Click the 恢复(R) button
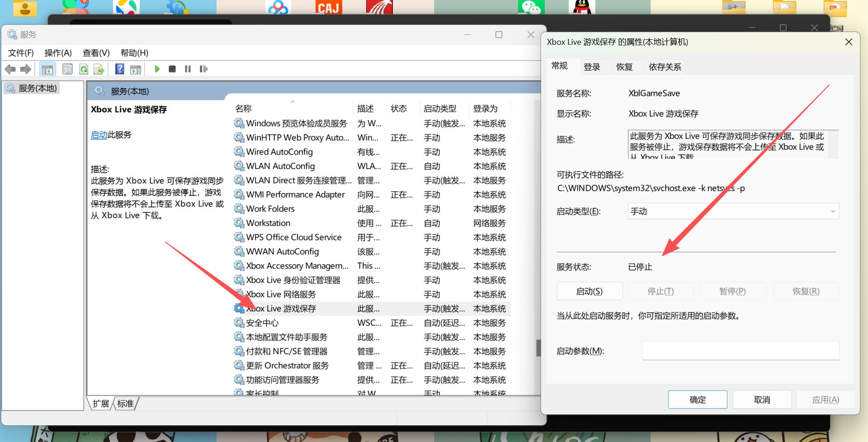Viewport: 868px width, 442px height. coord(806,292)
